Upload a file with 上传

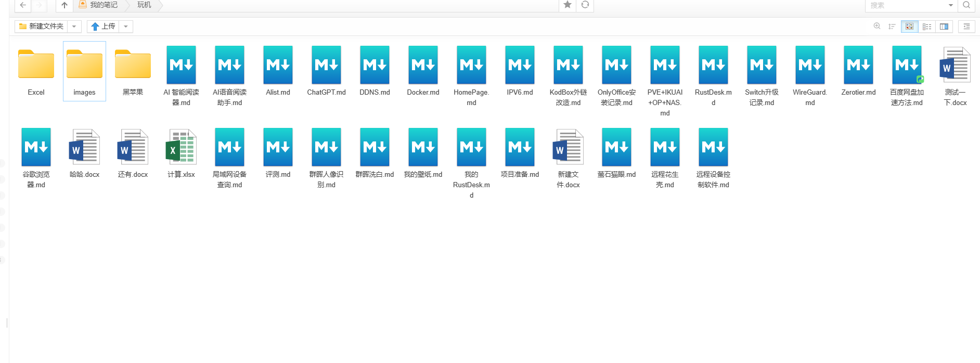pyautogui.click(x=103, y=26)
